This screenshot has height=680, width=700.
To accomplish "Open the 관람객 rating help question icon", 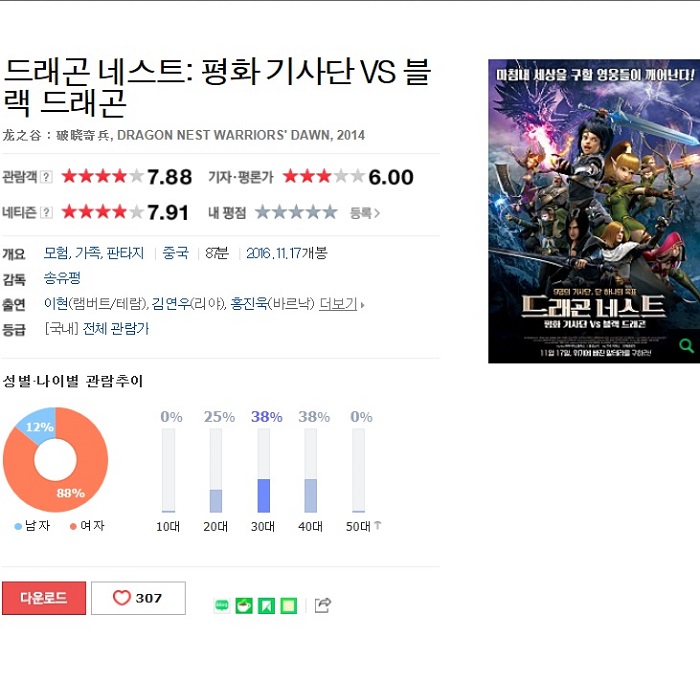I will [46, 177].
